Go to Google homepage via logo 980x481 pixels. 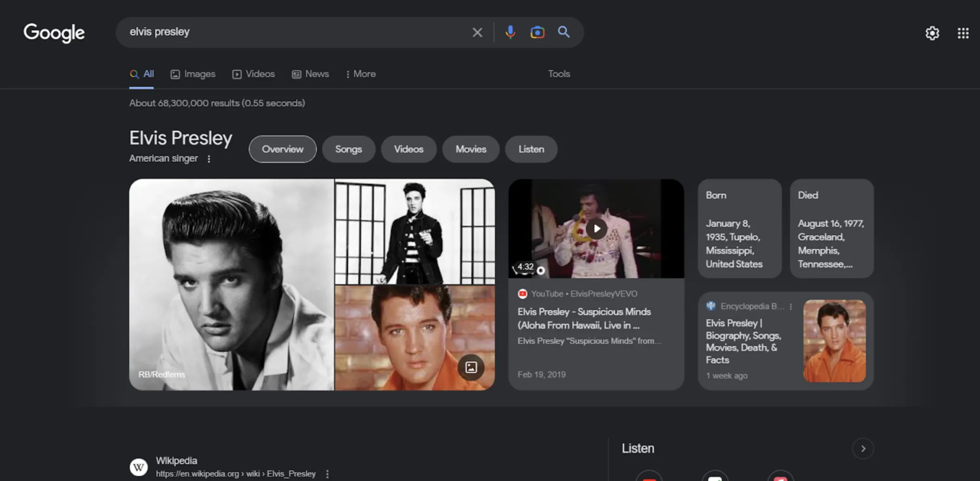(54, 32)
